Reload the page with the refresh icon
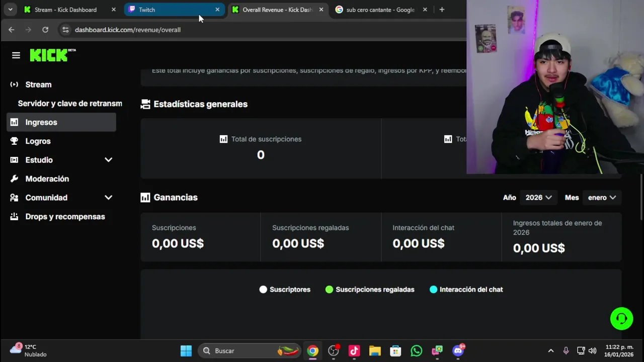644x362 pixels. coord(45,30)
